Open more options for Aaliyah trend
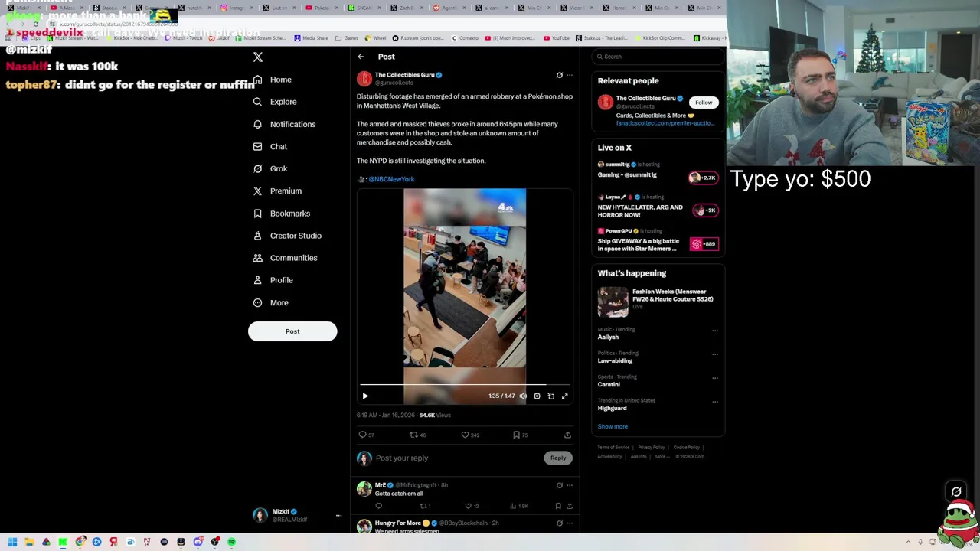Viewport: 980px width, 551px height. coord(715,331)
